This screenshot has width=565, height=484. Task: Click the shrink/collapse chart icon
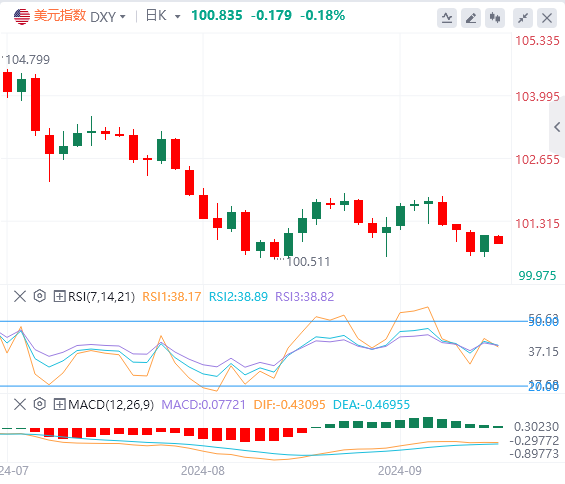tap(523, 18)
